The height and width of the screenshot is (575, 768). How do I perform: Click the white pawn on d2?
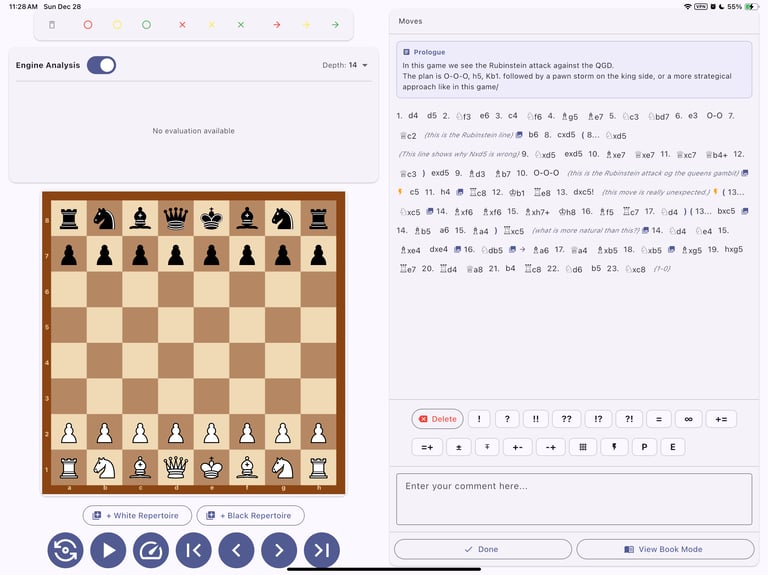(x=176, y=432)
